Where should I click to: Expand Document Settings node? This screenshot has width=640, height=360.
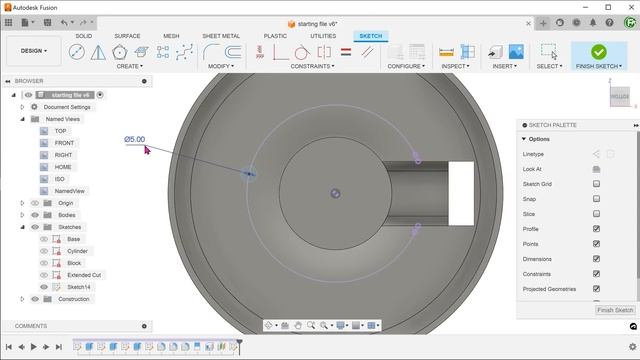pyautogui.click(x=22, y=107)
